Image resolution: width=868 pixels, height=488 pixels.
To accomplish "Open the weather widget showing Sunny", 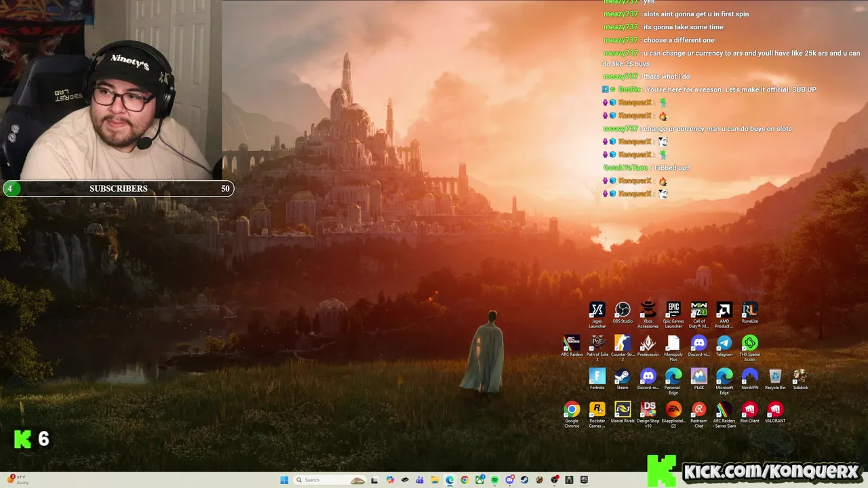I will tap(19, 480).
